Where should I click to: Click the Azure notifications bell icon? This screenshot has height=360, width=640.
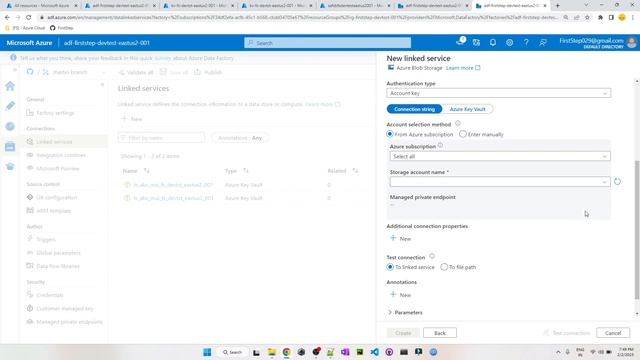(493, 42)
